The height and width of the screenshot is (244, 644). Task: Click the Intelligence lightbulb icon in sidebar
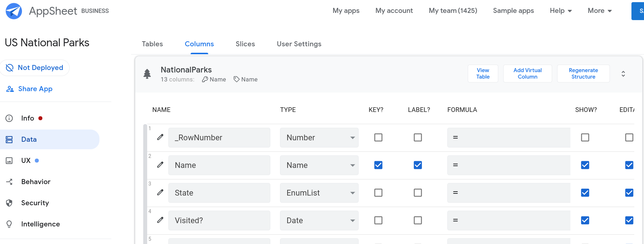click(9, 224)
